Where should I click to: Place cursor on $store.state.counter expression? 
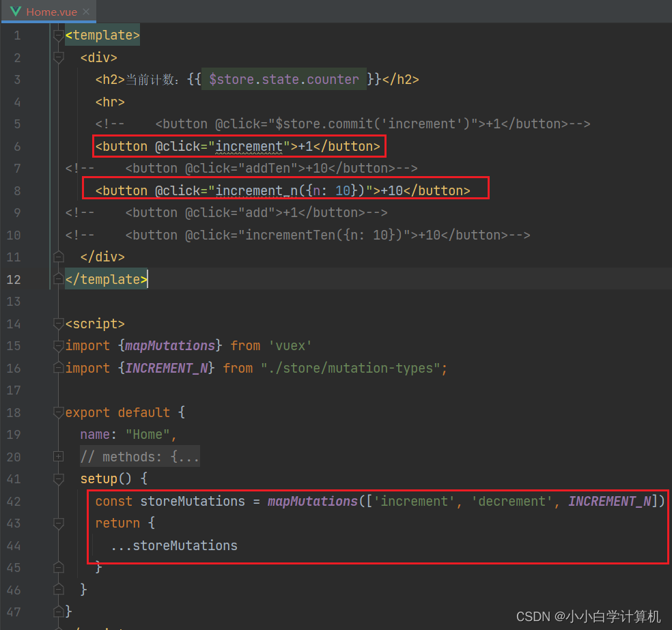click(x=283, y=79)
